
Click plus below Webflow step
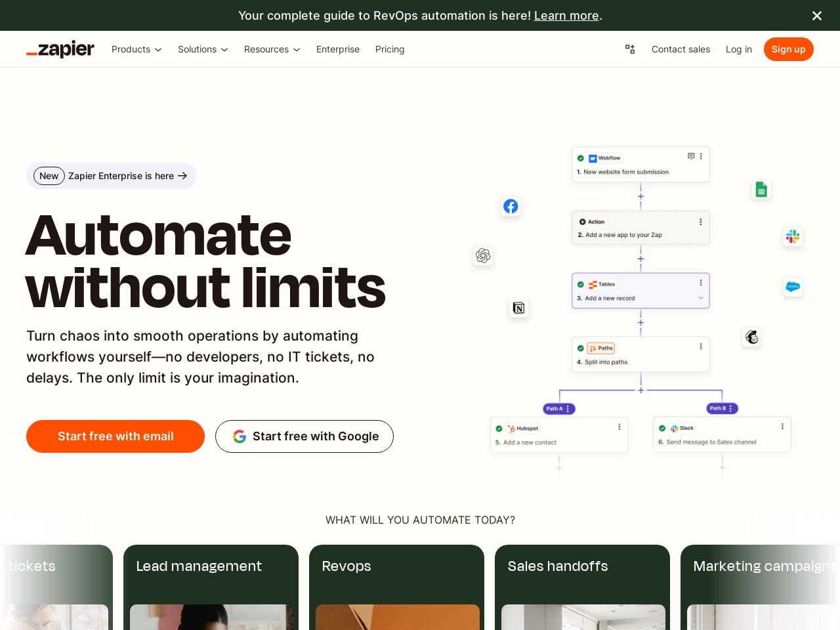tap(641, 196)
